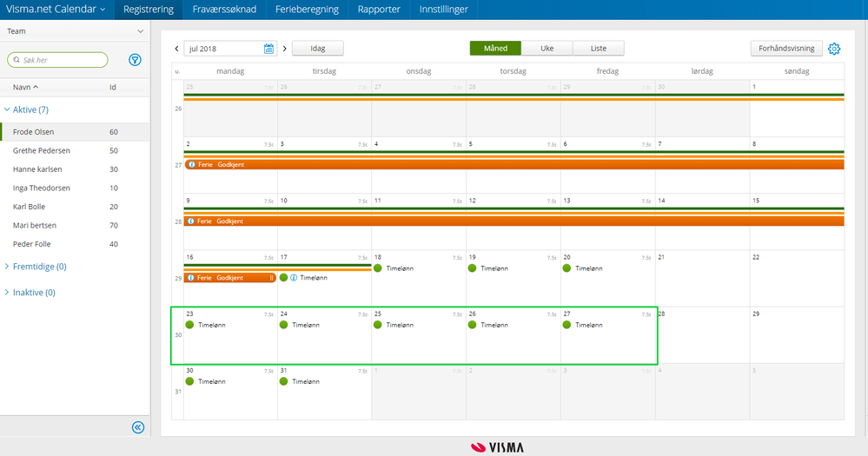Select employee Frode Olsen
Screen dimensions: 868x456
(x=75, y=132)
